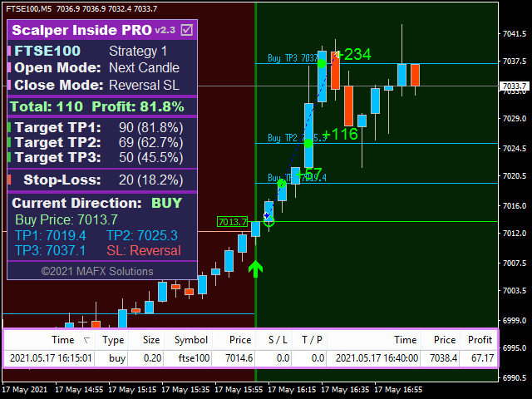
Task: Click the TP3: 7037.1 text
Action: (x=50, y=250)
